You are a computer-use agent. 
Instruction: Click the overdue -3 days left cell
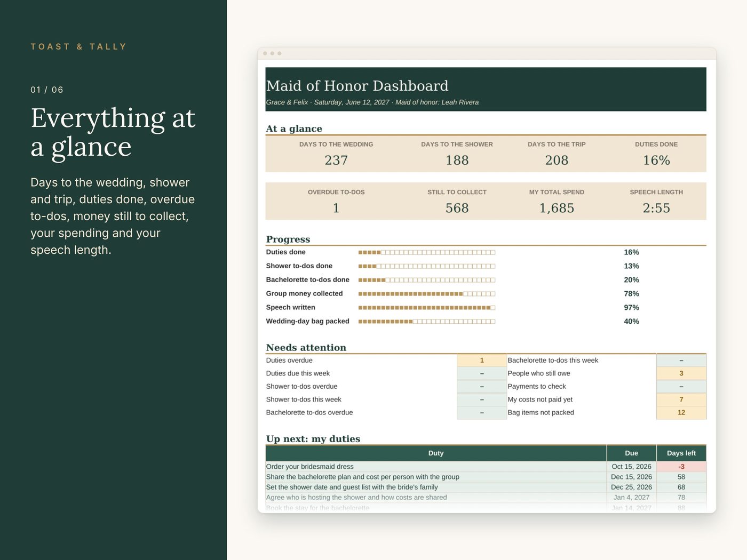click(x=681, y=467)
